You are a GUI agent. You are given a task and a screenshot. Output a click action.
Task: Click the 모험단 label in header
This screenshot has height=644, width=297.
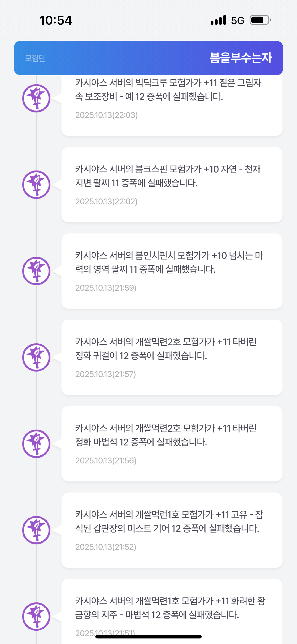click(x=35, y=58)
